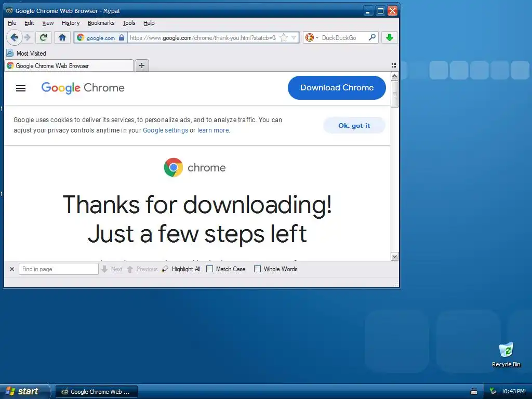Click Ok, got it cookie button
Image resolution: width=532 pixels, height=399 pixels.
pyautogui.click(x=354, y=126)
